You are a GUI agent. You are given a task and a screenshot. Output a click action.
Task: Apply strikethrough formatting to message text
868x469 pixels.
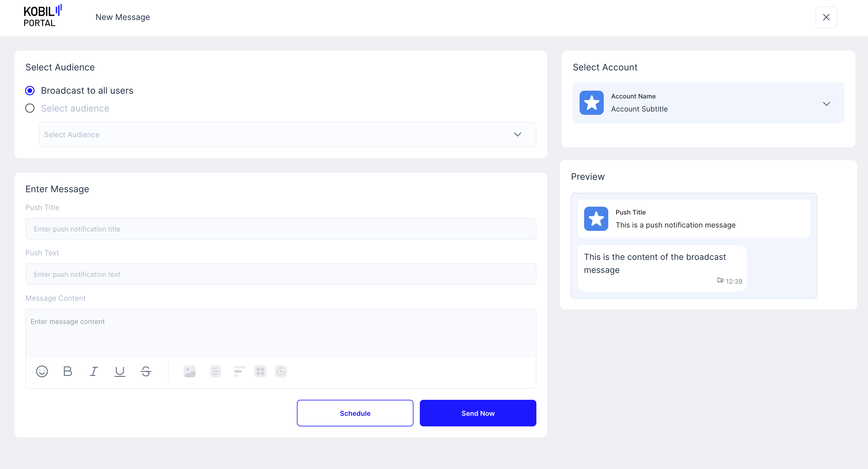click(146, 371)
